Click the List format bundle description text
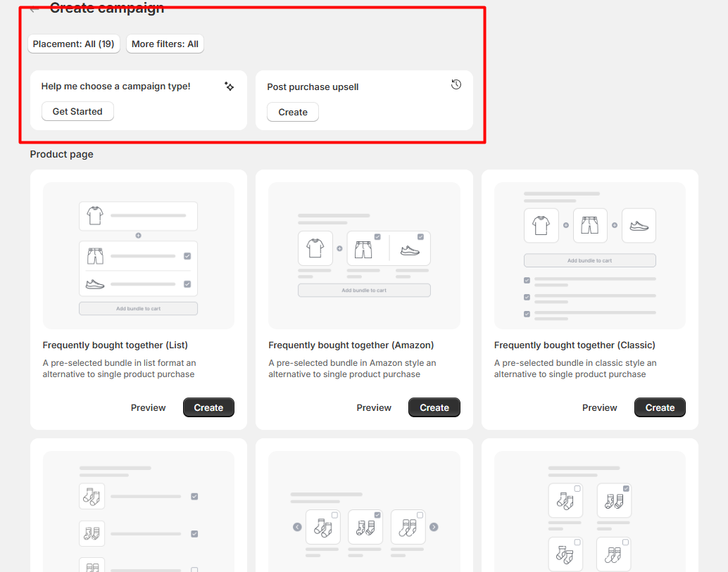The height and width of the screenshot is (572, 728). (x=119, y=369)
